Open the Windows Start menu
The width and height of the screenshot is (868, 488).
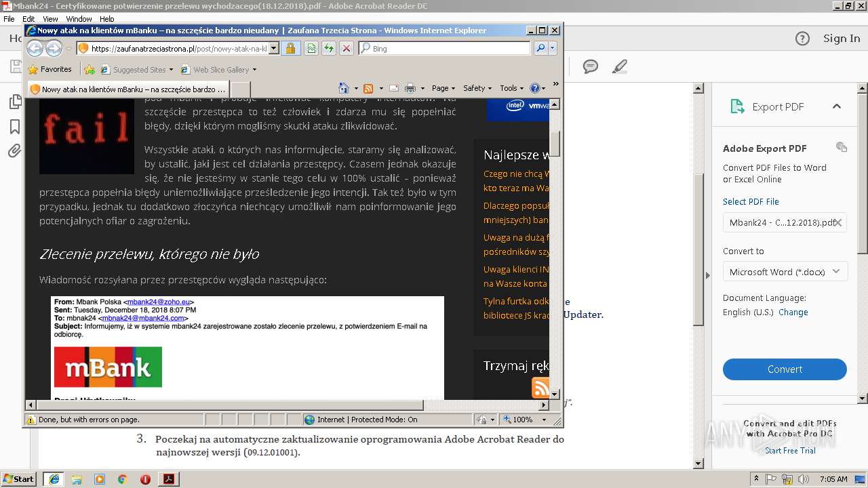19,479
